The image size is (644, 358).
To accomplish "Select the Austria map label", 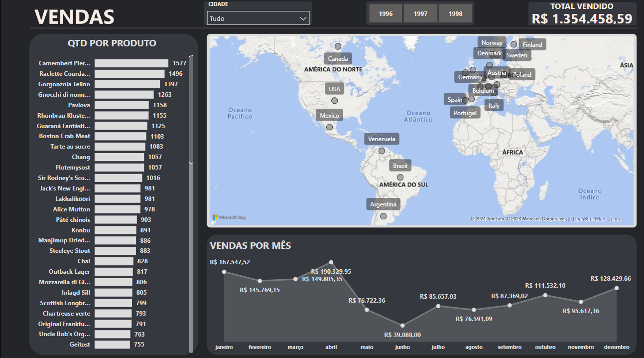I will (497, 73).
